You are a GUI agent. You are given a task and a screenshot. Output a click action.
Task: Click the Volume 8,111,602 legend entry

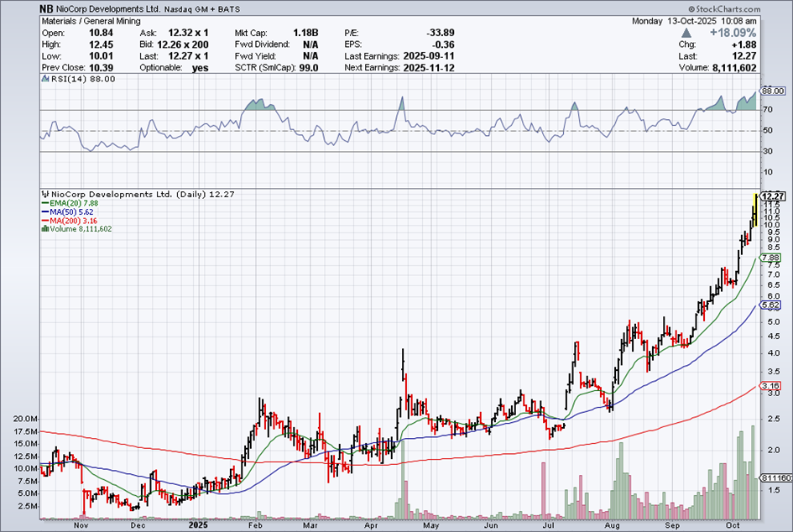(x=81, y=228)
